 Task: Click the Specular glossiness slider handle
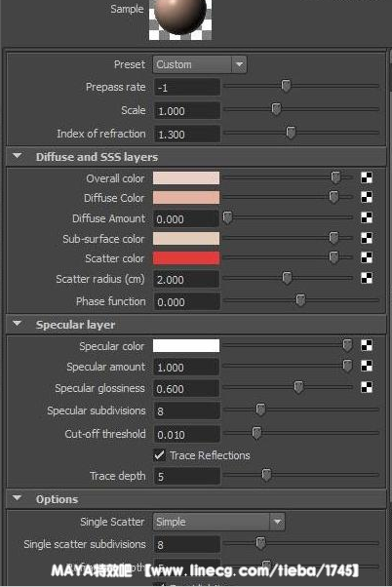point(298,387)
